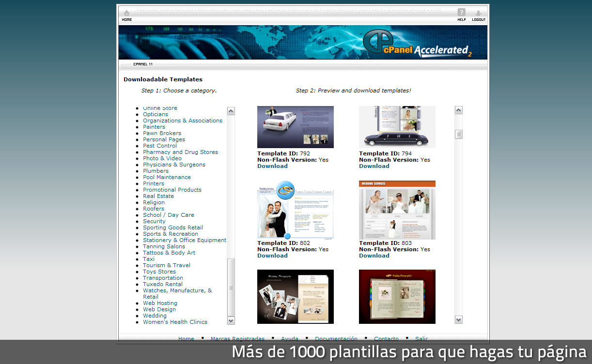Download template ID 803
The width and height of the screenshot is (592, 364).
click(x=374, y=256)
